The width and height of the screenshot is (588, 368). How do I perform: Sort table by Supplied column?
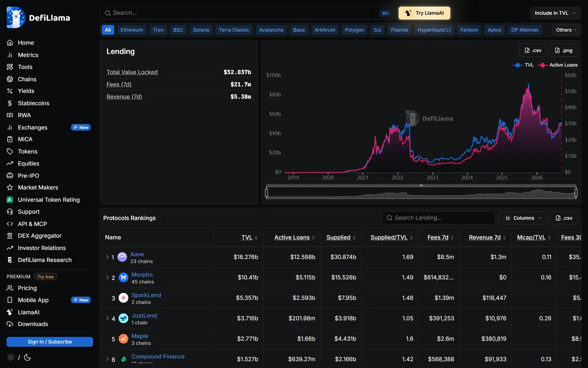click(341, 238)
